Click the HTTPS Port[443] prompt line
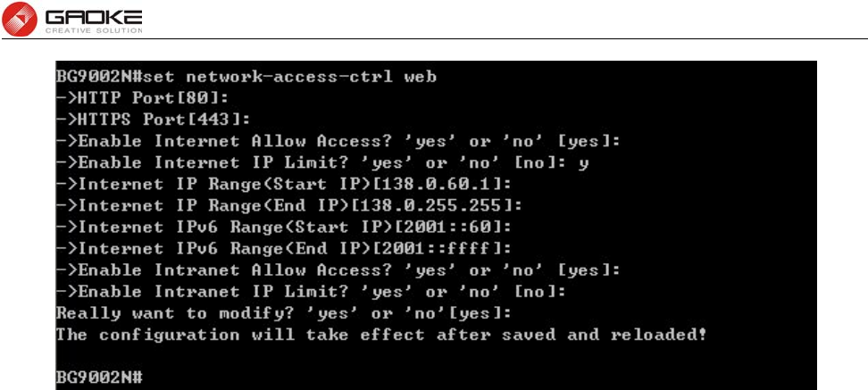The image size is (868, 390). click(154, 120)
